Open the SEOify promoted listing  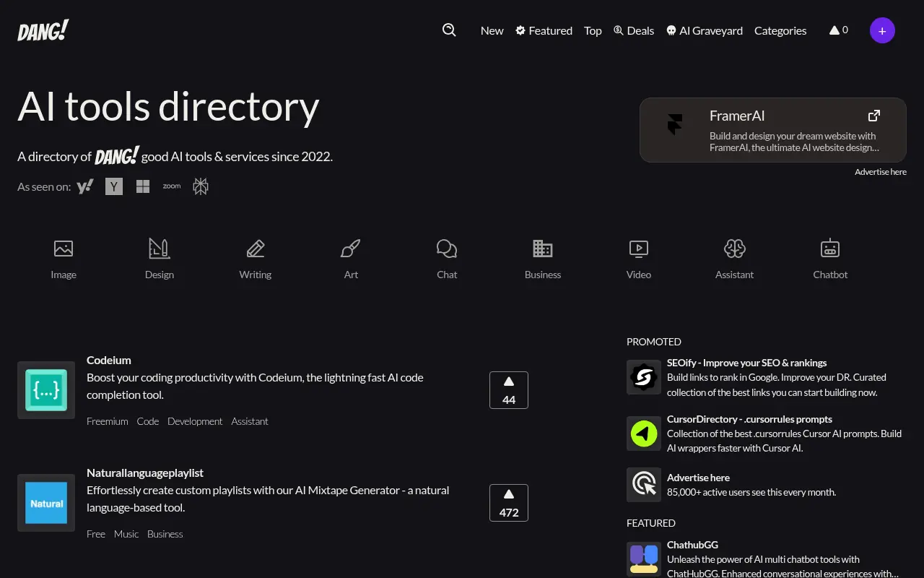[746, 363]
